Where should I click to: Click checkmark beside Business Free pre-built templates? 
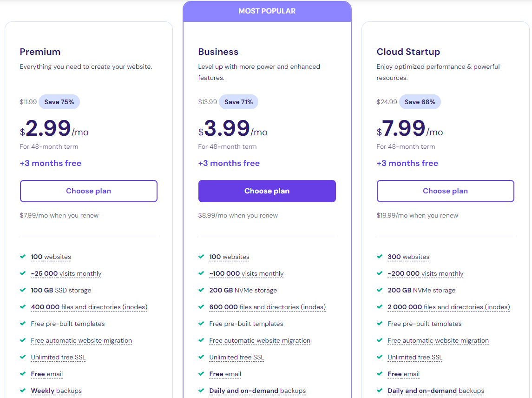(x=201, y=324)
